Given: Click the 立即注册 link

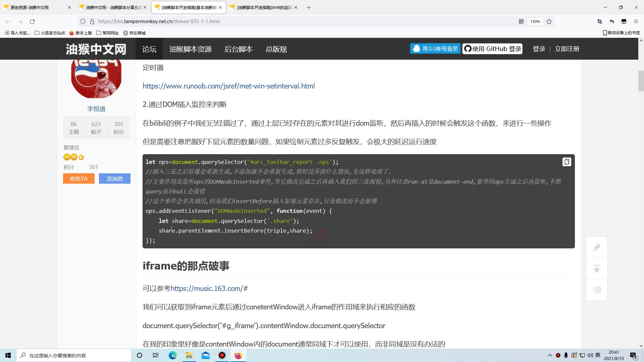Looking at the screenshot, I should tap(567, 49).
